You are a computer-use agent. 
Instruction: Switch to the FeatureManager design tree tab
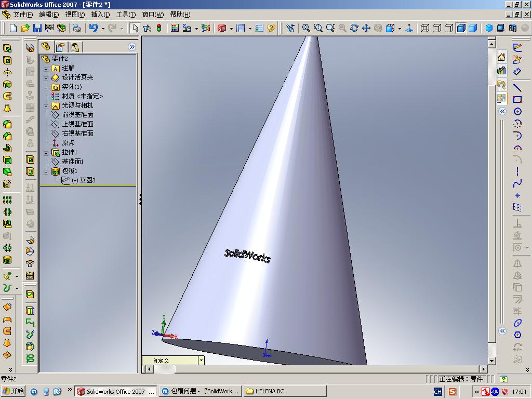click(x=46, y=46)
